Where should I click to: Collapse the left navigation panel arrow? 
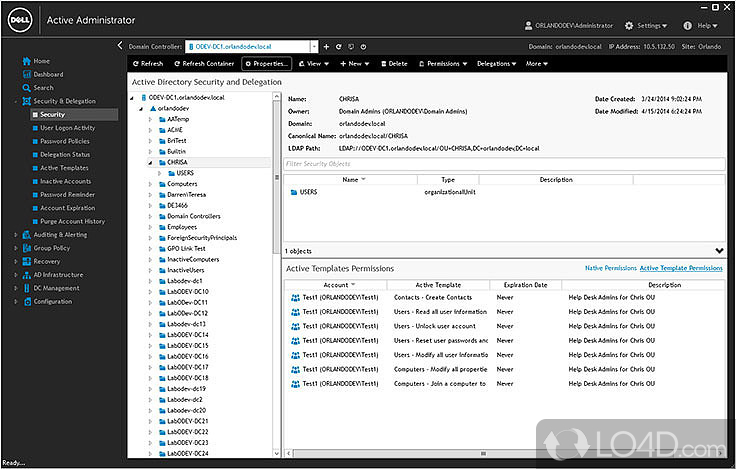pos(121,46)
